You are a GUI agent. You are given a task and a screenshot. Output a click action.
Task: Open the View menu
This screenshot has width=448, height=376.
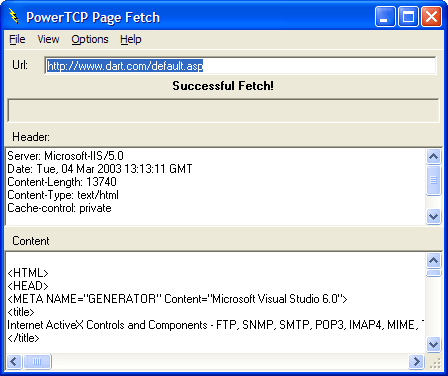point(48,39)
